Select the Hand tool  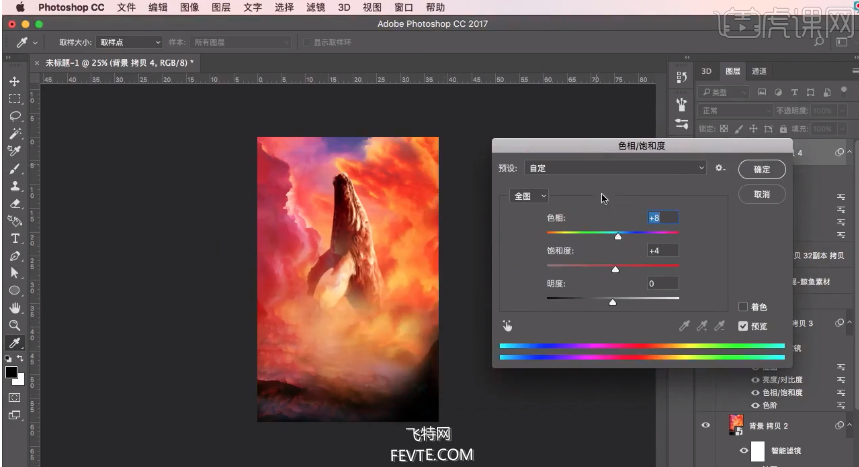(x=15, y=308)
